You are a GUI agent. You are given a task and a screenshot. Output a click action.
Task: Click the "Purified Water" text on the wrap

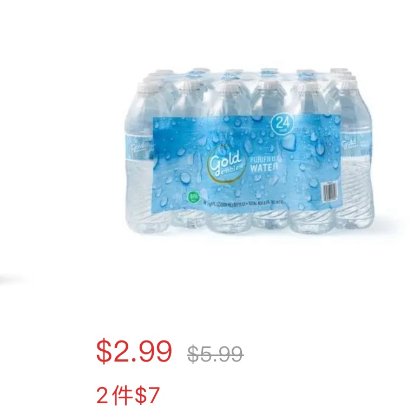click(264, 163)
